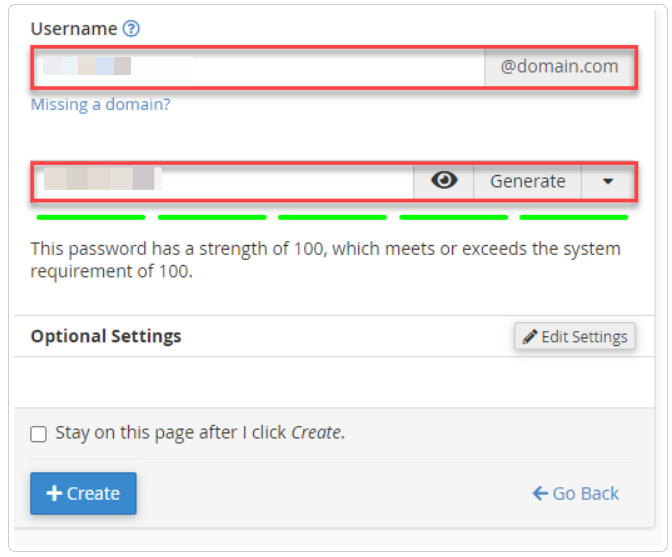
Task: Click the Generate password button
Action: 528,181
